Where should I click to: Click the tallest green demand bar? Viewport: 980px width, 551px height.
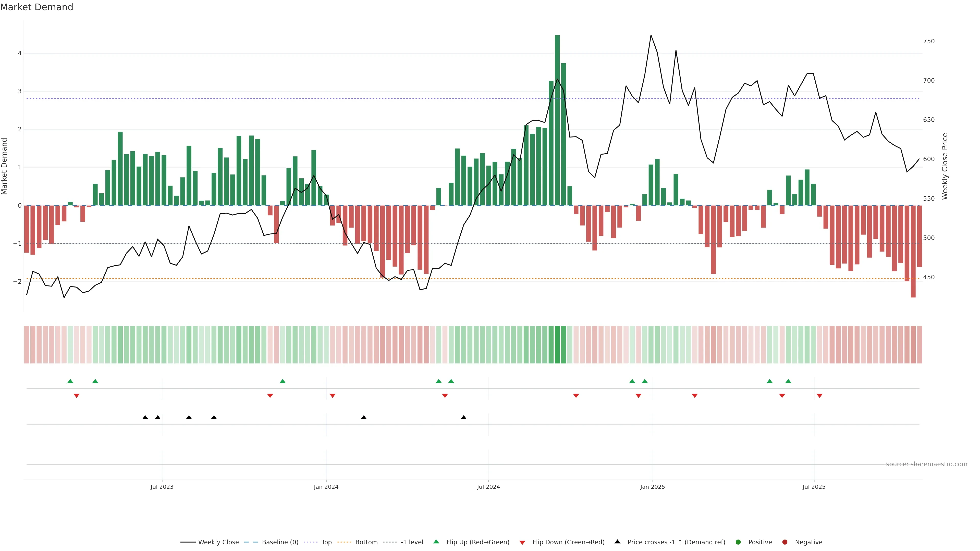pos(557,120)
